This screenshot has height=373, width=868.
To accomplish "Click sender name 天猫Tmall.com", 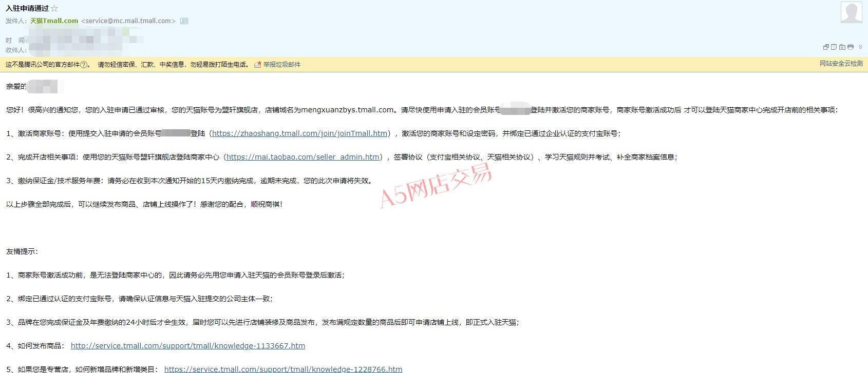I will pos(54,21).
